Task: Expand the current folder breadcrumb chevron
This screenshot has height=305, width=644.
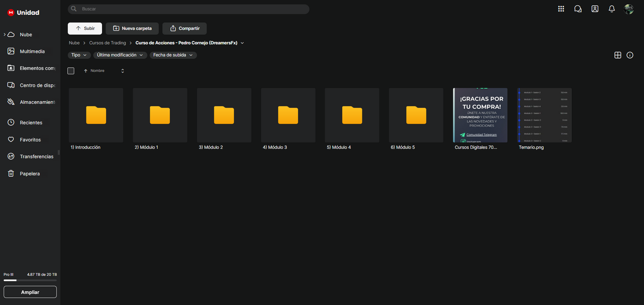Action: coord(242,43)
